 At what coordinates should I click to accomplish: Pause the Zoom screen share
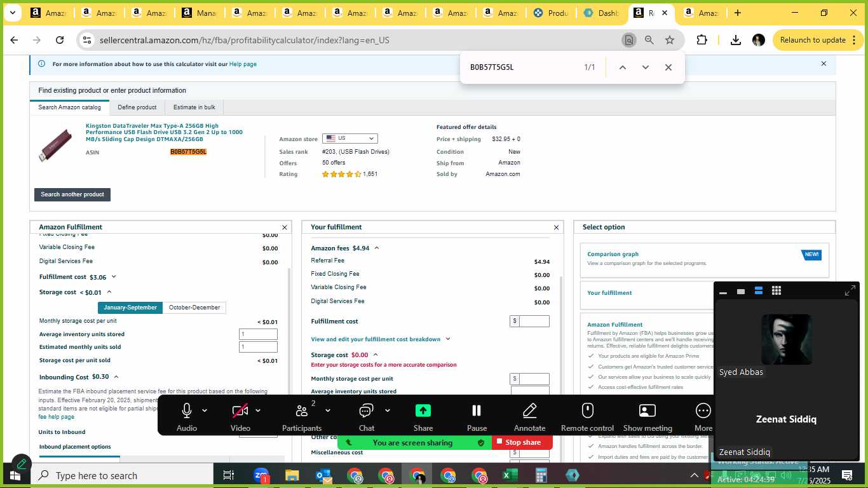[477, 410]
